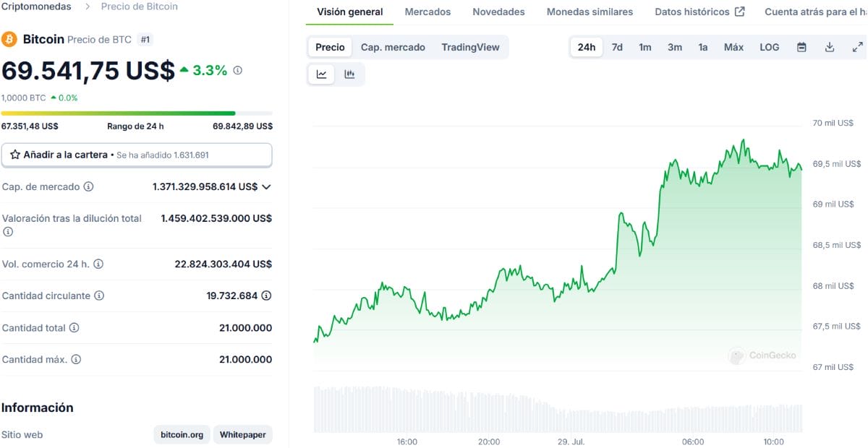Go to Criptomonedas breadcrumb link
The width and height of the screenshot is (868, 448).
point(36,7)
